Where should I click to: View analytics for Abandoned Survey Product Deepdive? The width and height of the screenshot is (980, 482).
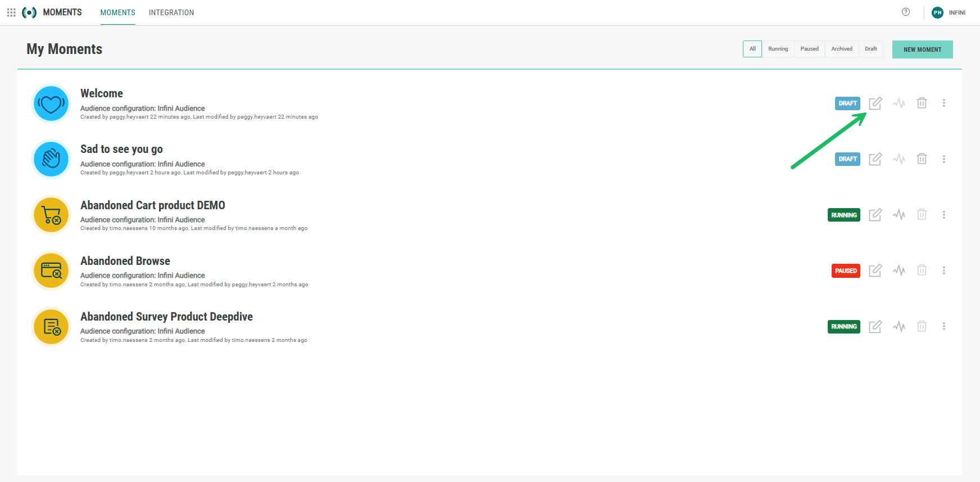click(x=899, y=327)
